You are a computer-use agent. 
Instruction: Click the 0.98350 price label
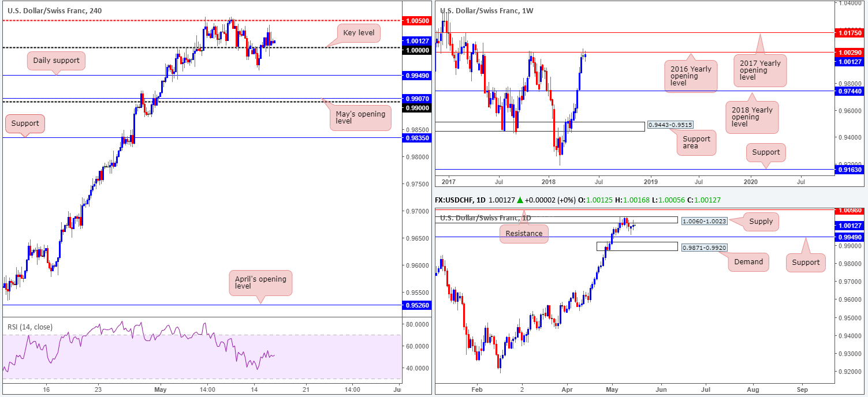[x=416, y=138]
